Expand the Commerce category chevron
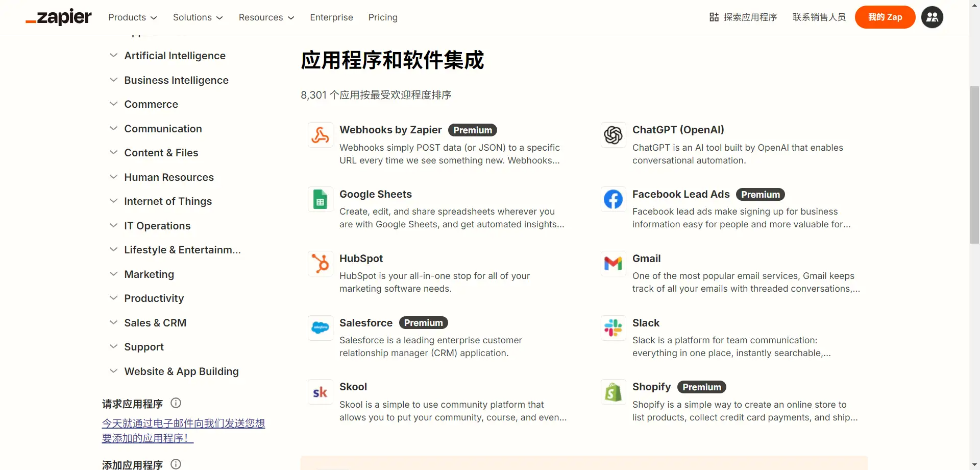The height and width of the screenshot is (470, 980). pos(113,104)
